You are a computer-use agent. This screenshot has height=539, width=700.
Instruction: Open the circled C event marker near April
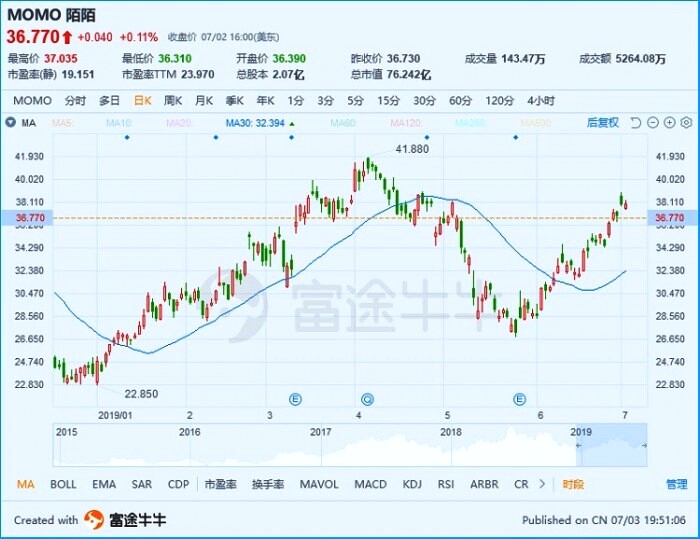coord(367,399)
